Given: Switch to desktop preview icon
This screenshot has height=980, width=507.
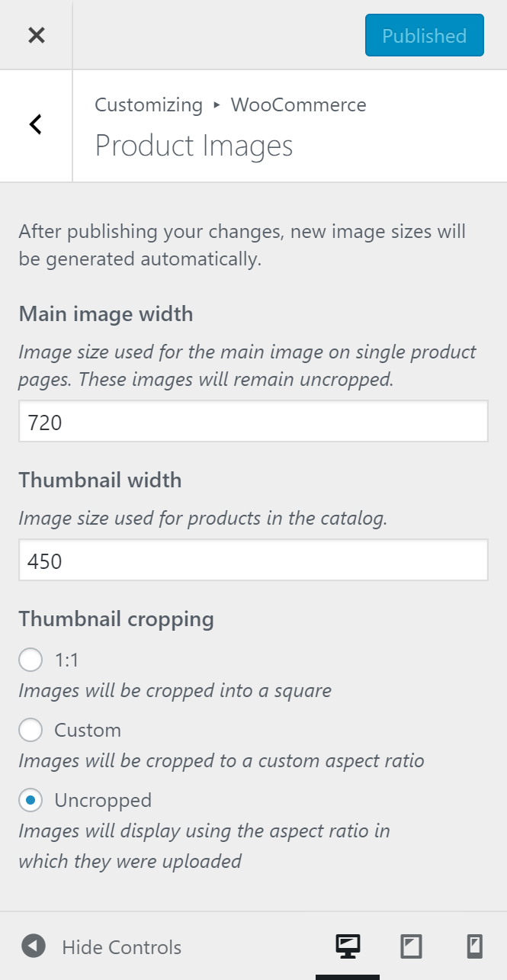Looking at the screenshot, I should [x=348, y=946].
